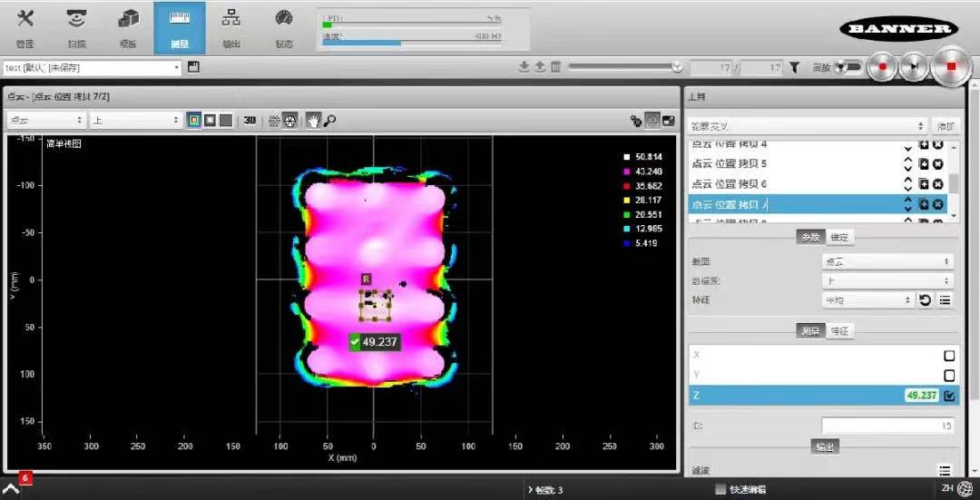Switch to the 测量 (Measure) ruler tab
This screenshot has height=500, width=980.
coord(180,28)
